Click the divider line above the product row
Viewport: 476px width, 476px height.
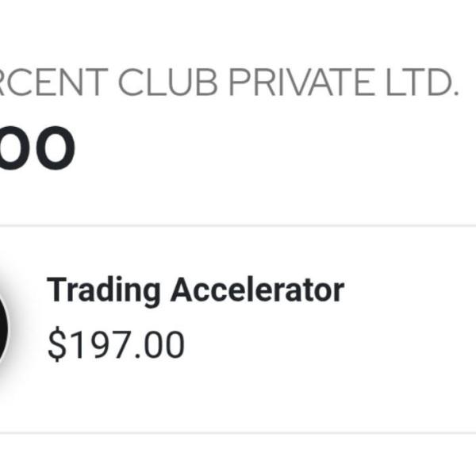tap(238, 226)
